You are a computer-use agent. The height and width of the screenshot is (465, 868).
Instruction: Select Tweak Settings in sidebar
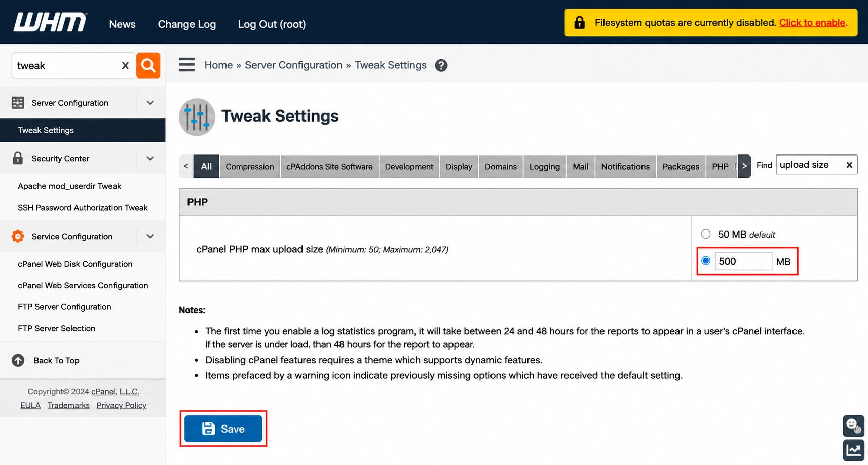coord(83,130)
